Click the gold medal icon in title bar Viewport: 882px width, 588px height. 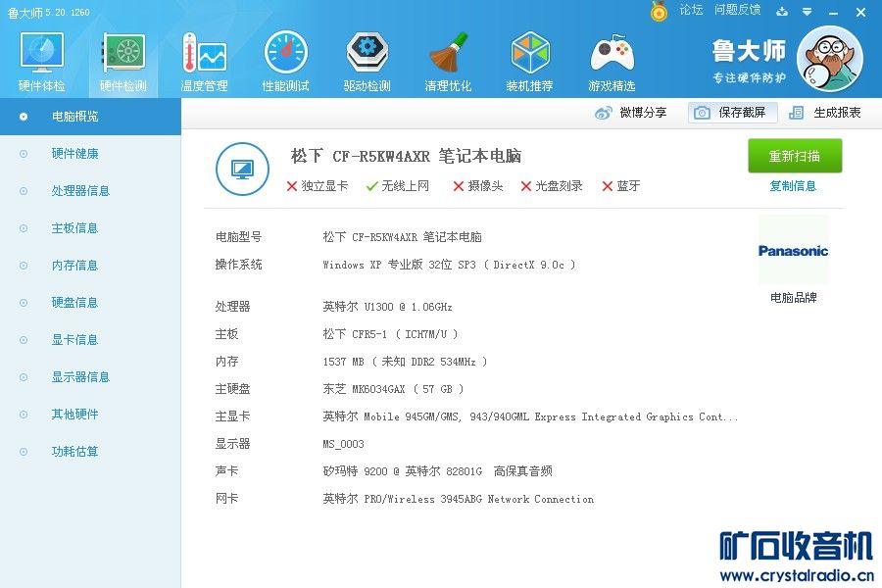(659, 11)
